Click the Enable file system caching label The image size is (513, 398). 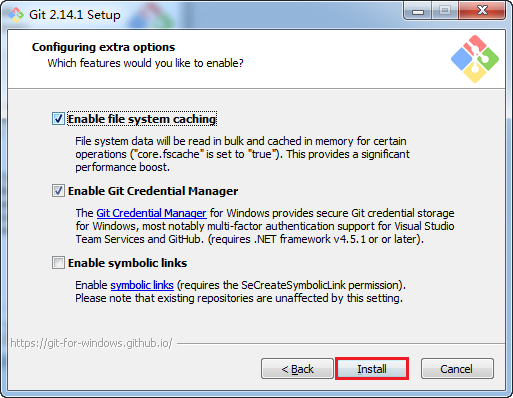[142, 119]
